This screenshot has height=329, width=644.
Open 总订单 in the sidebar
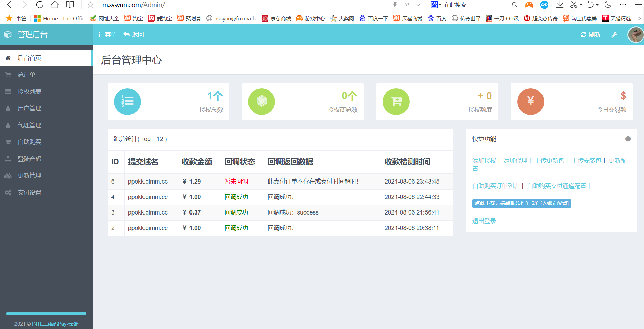(46, 75)
